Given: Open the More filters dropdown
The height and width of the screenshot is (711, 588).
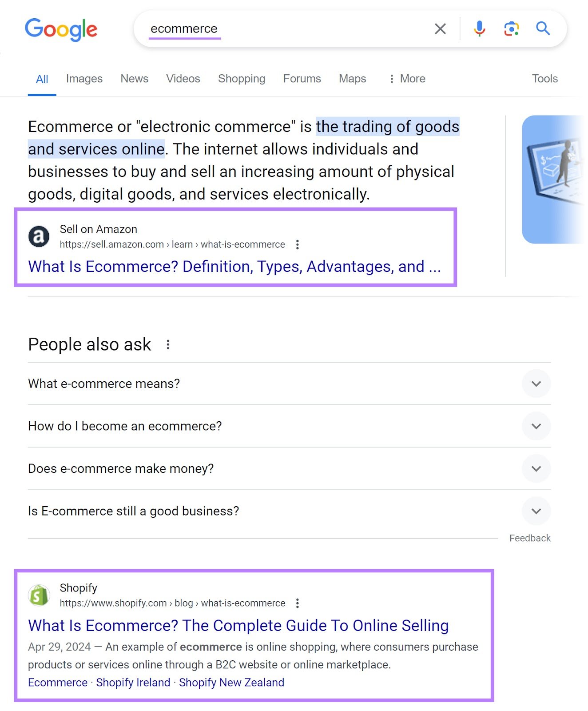Looking at the screenshot, I should coord(407,79).
